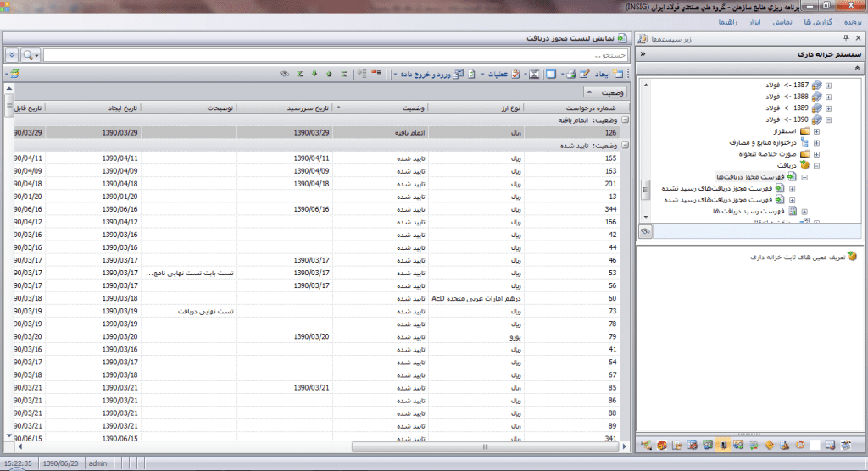The height and width of the screenshot is (471, 868).
Task: Click the green down arrow icon
Action: pos(314,75)
